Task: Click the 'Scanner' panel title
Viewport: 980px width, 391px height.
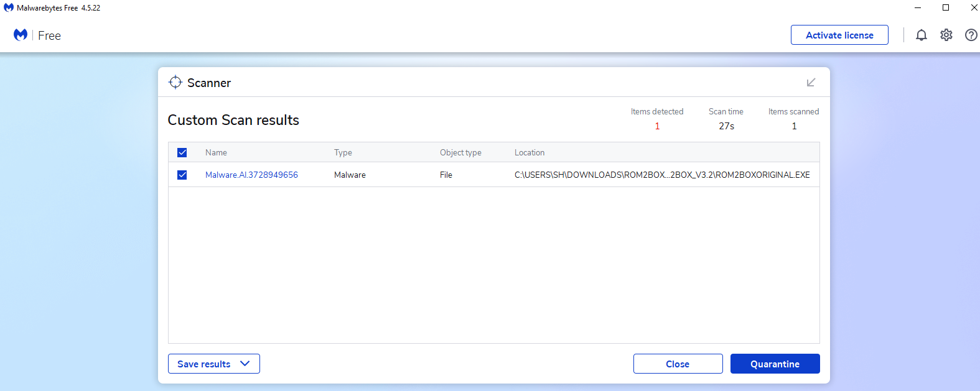Action: pos(209,83)
